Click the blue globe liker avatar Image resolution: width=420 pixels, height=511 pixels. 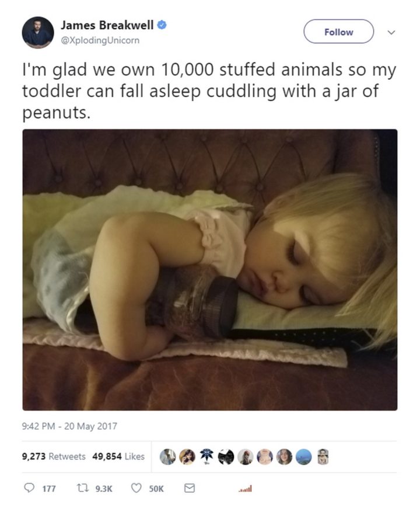click(x=304, y=457)
